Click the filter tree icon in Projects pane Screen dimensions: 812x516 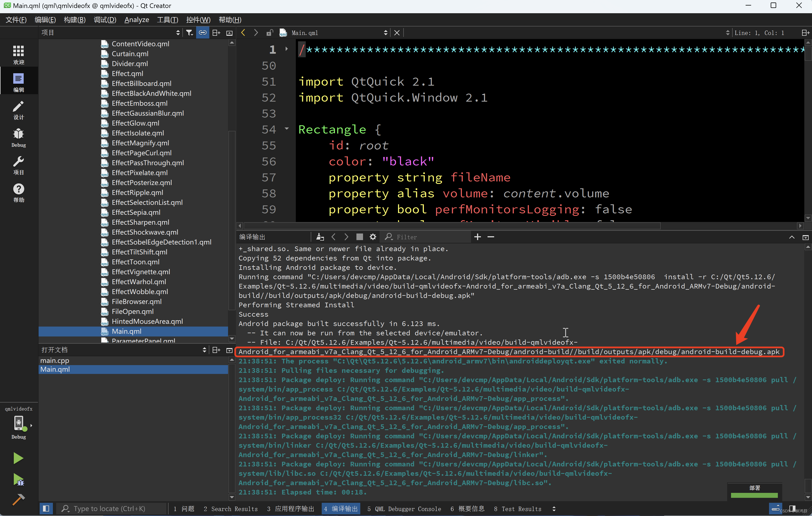tap(190, 33)
